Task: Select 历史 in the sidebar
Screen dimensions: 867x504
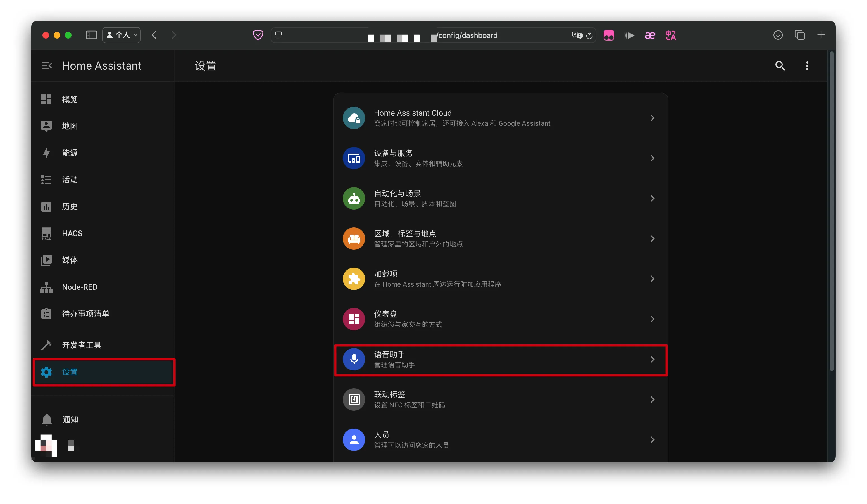Action: [x=70, y=206]
